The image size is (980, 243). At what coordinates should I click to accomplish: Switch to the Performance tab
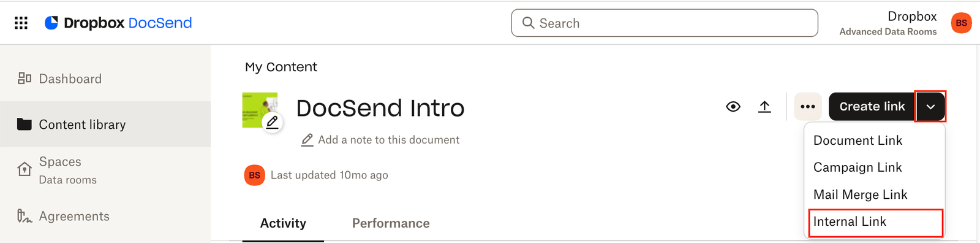(x=391, y=223)
